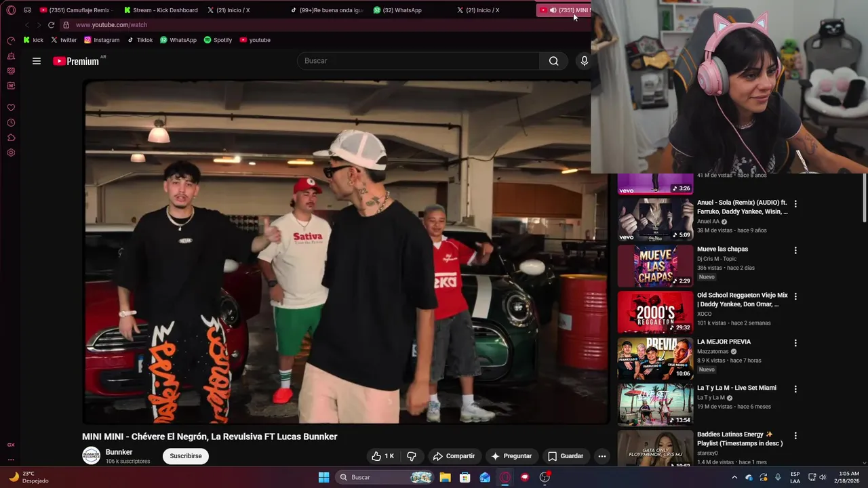Open Instagram bookmark in bookmarks bar
Viewport: 868px width, 488px height.
[102, 40]
